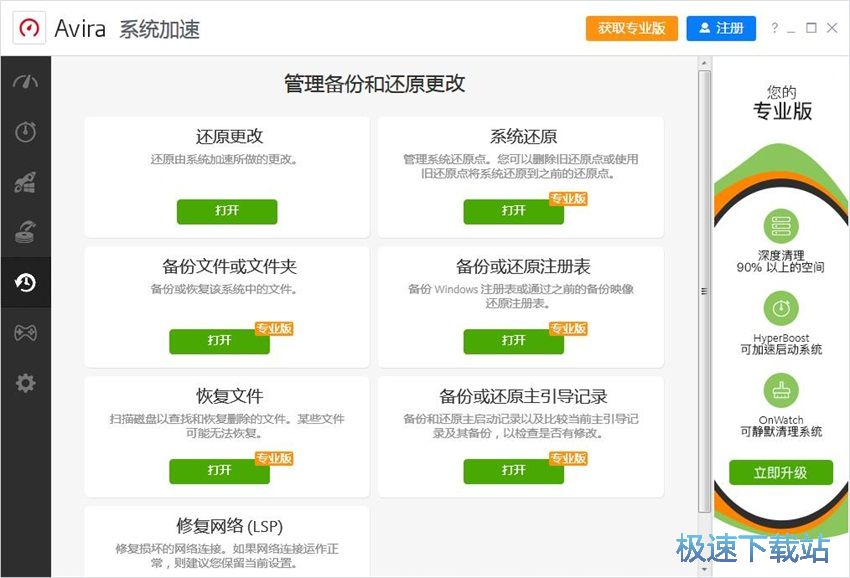Image resolution: width=850 pixels, height=578 pixels.
Task: Click the 备份或还原主引导记录 card title
Action: 523,396
